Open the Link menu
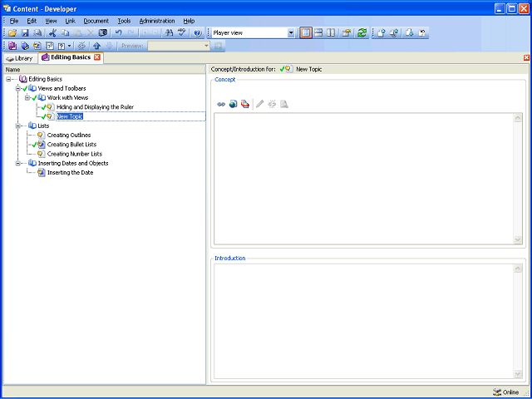532x399 pixels. coord(70,21)
